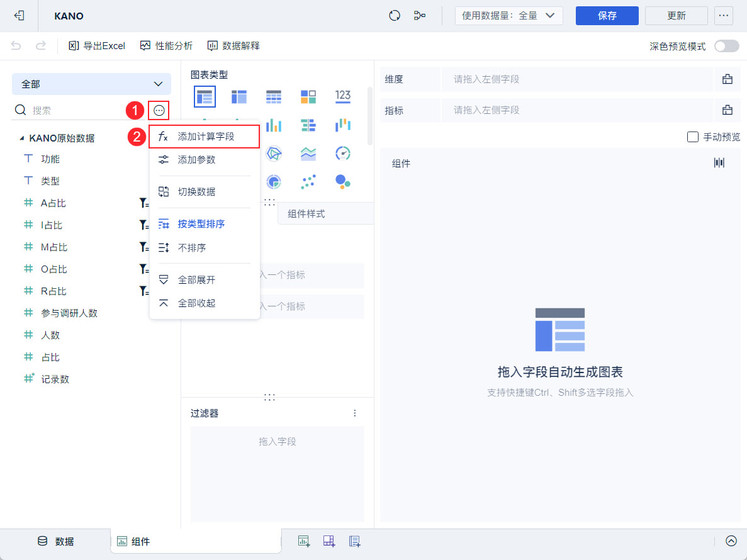Select the grouped table chart type
This screenshot has height=560, width=747.
click(205, 97)
